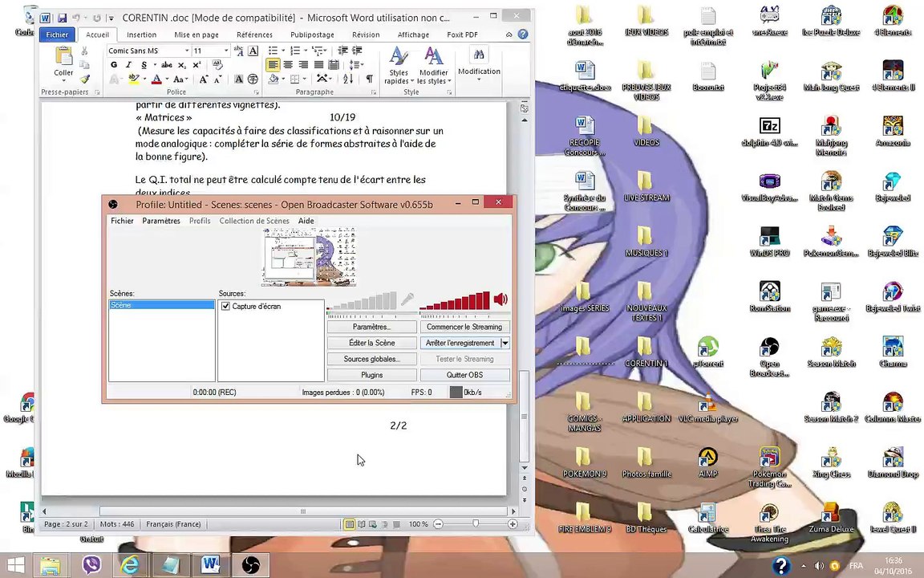The width and height of the screenshot is (924, 578).
Task: Click Arrêter l'enregistrement button
Action: [460, 343]
